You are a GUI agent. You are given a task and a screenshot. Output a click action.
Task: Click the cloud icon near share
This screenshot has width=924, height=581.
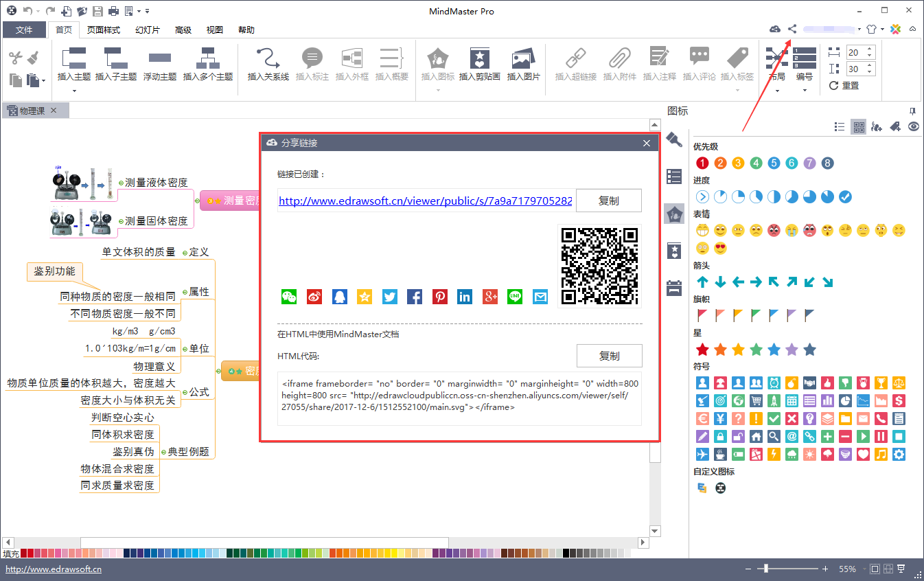[x=774, y=29]
